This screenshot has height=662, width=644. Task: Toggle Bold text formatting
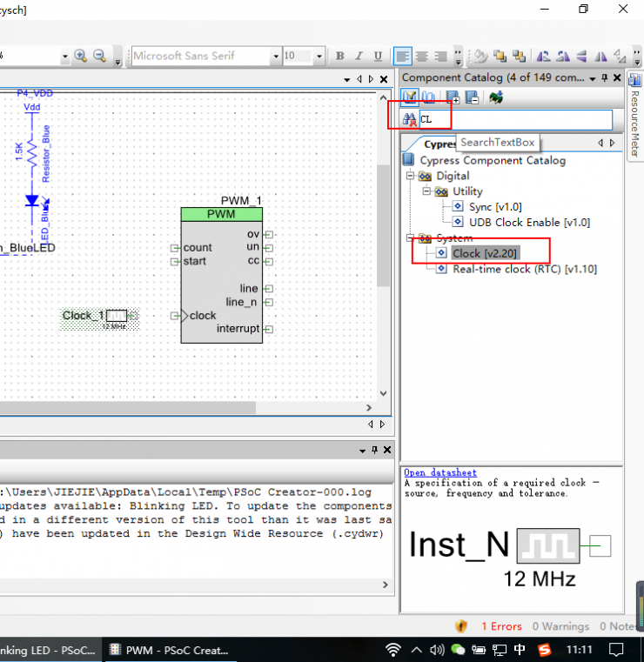click(x=340, y=56)
